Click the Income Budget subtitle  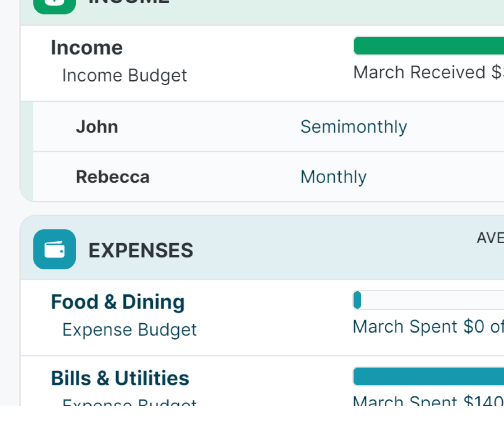[124, 75]
